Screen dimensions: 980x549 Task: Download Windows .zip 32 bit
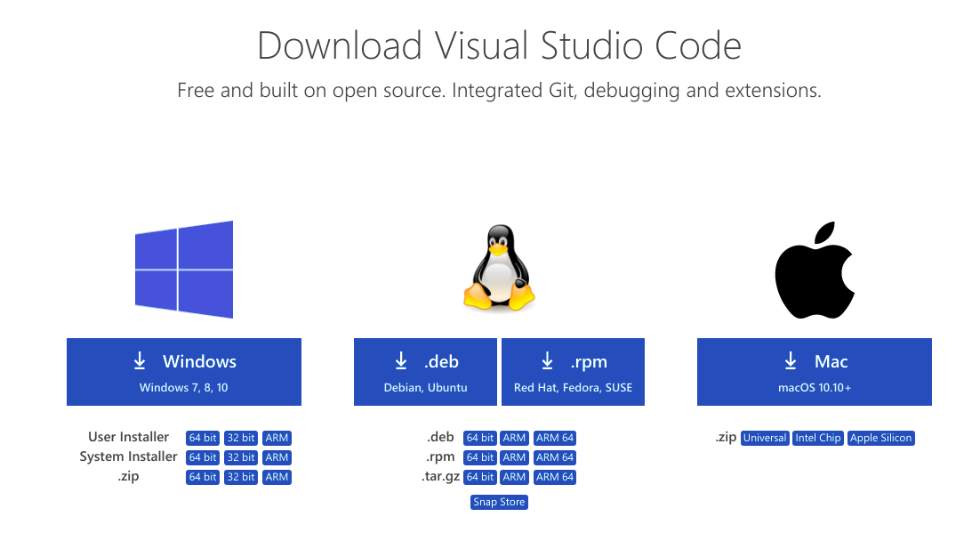[241, 477]
